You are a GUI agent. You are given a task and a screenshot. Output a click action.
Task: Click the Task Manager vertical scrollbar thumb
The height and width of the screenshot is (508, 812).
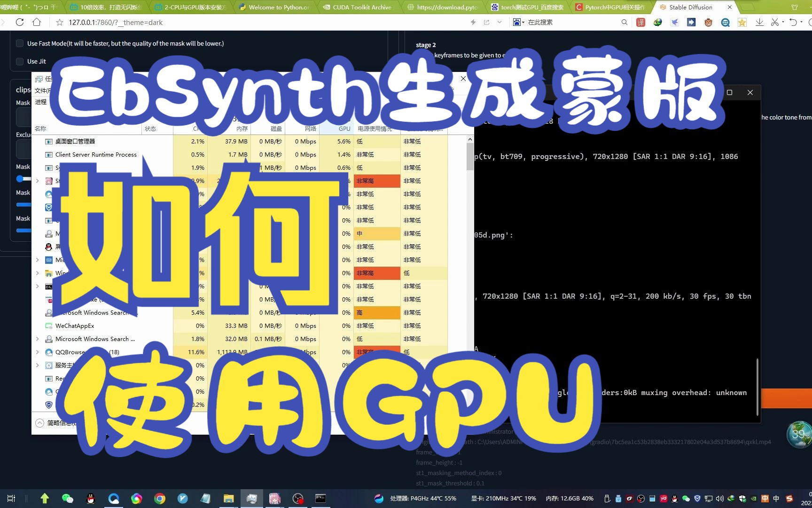470,157
